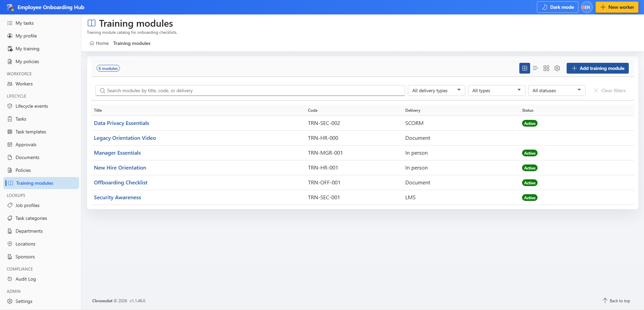Click Back to top
This screenshot has width=644, height=310.
[617, 301]
